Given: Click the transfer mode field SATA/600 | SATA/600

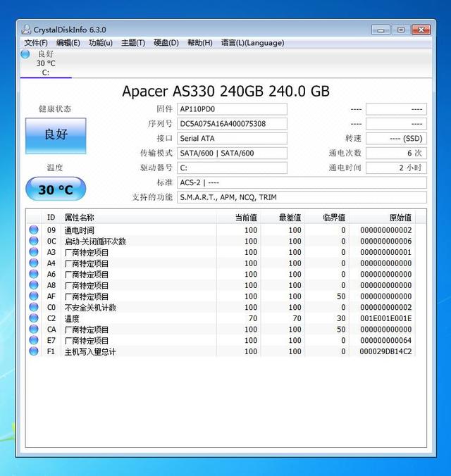Looking at the screenshot, I should (232, 153).
